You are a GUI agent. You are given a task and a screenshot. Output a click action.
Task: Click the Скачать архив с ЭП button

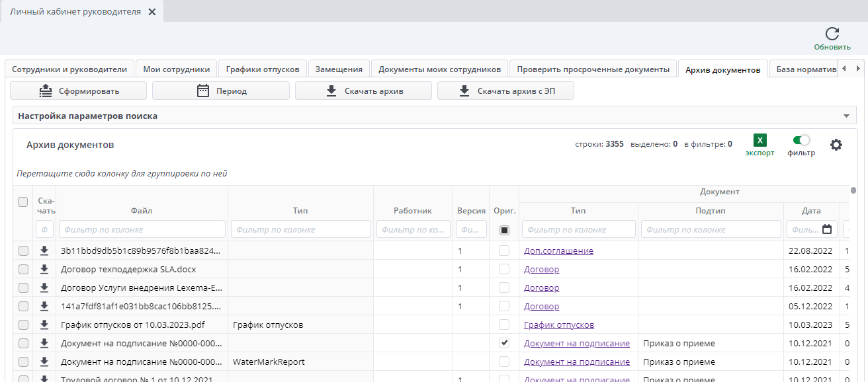[505, 91]
